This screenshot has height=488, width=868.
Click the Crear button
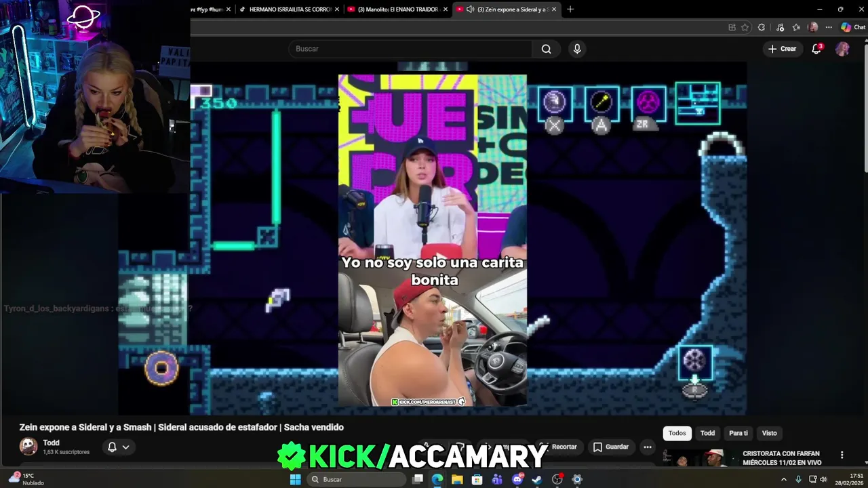782,49
